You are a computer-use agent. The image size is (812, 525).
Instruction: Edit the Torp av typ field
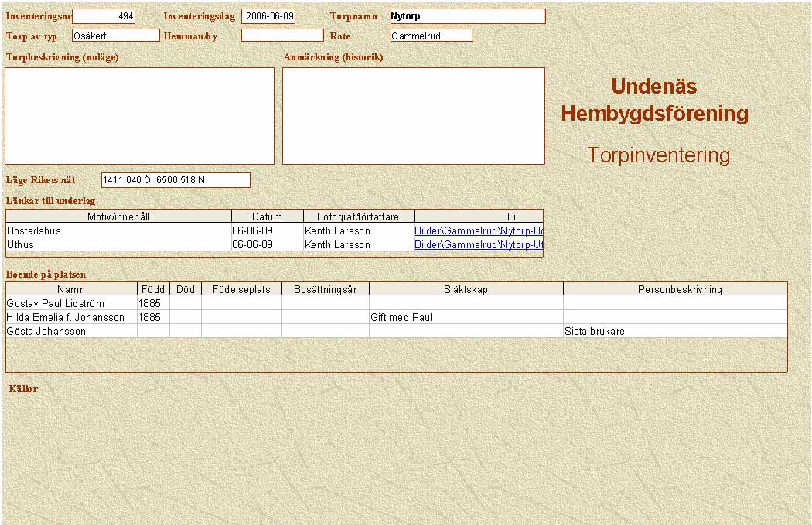click(x=115, y=36)
